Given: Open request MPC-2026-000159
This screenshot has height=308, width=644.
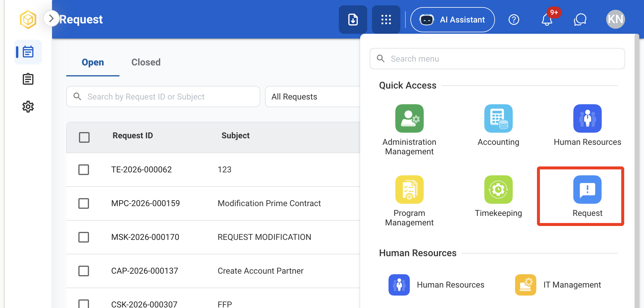Looking at the screenshot, I should tap(145, 203).
